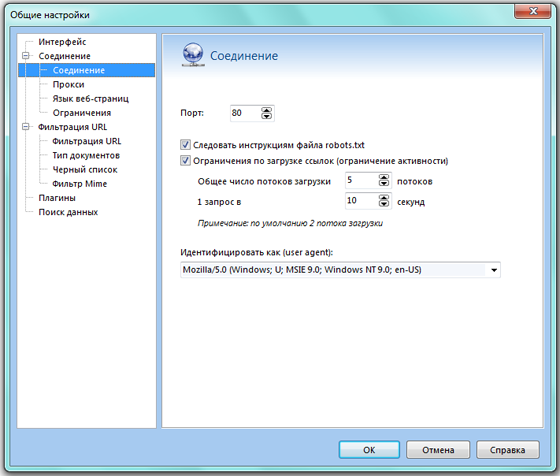Toggle Ограничения по загрузке ссылок checkbox
Image resolution: width=560 pixels, height=476 pixels.
pyautogui.click(x=185, y=161)
